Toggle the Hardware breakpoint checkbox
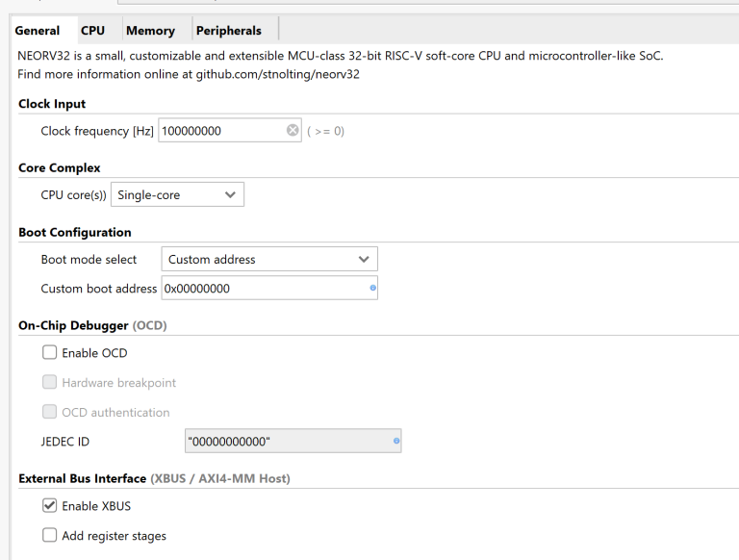The width and height of the screenshot is (739, 560). pyautogui.click(x=49, y=383)
